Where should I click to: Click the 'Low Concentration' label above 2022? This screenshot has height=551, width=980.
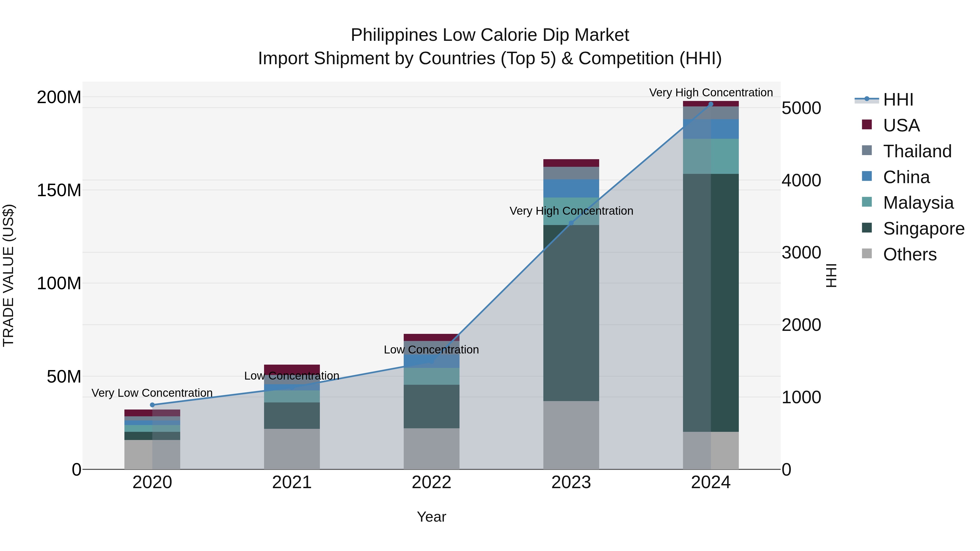[431, 349]
